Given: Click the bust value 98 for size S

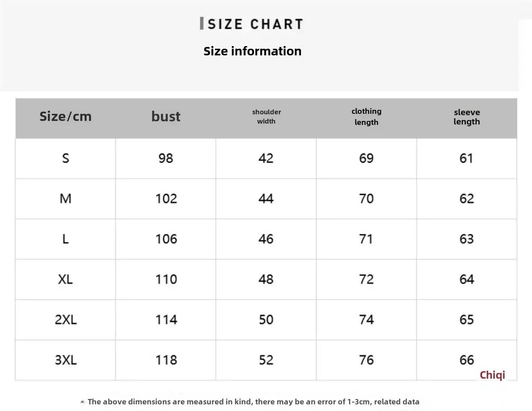Looking at the screenshot, I should click(166, 158).
